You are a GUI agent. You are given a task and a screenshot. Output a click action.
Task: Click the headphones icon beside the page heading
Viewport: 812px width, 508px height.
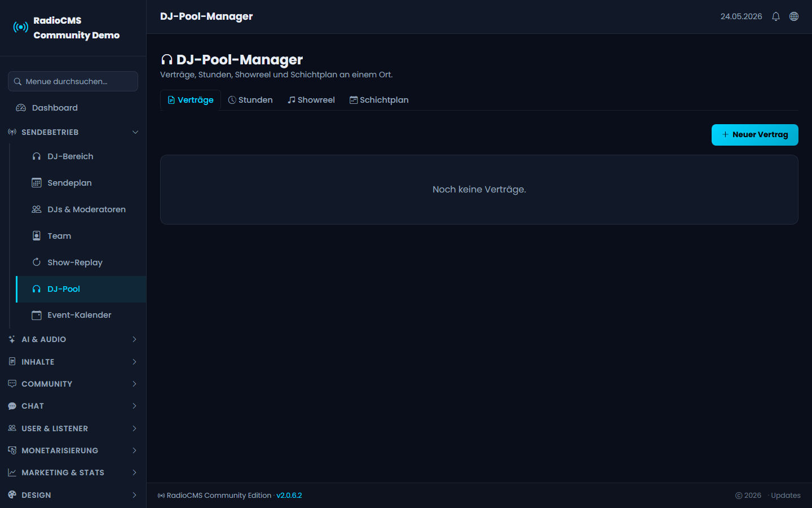167,60
